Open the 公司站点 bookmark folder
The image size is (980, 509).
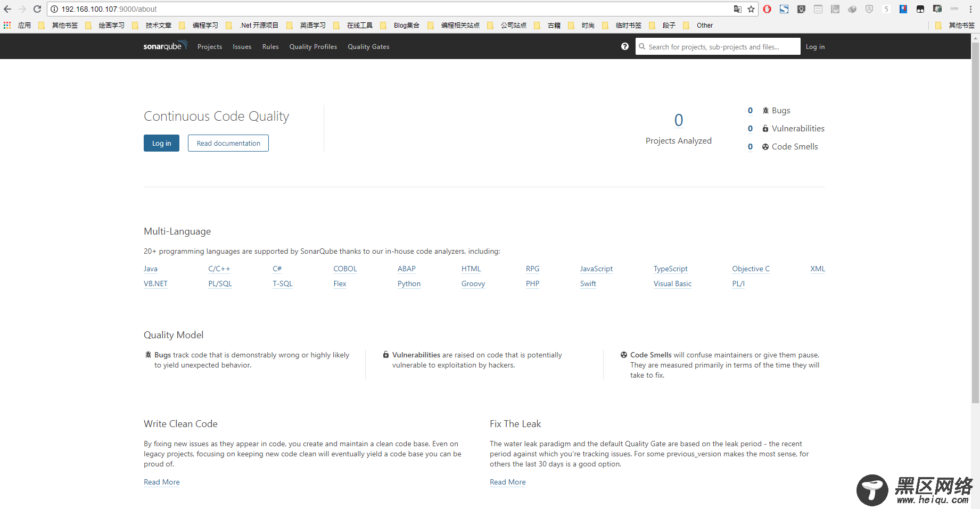(x=507, y=25)
